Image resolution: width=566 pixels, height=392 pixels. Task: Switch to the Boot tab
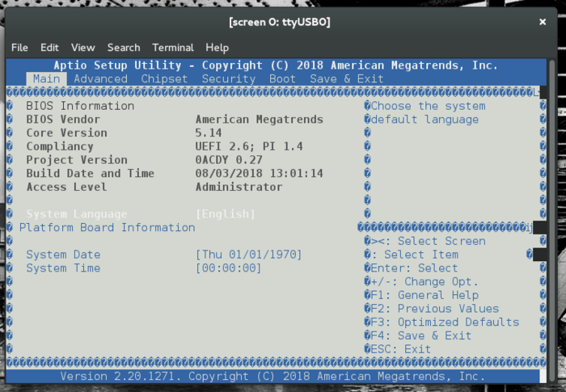pos(282,79)
